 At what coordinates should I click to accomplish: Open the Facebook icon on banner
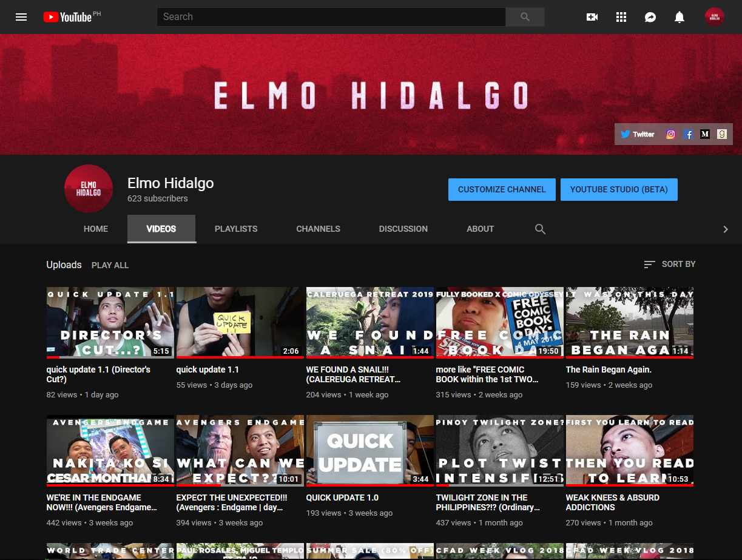[687, 134]
